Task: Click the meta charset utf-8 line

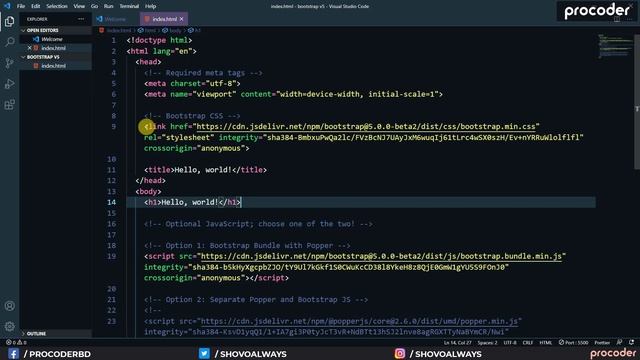Action: pos(192,83)
